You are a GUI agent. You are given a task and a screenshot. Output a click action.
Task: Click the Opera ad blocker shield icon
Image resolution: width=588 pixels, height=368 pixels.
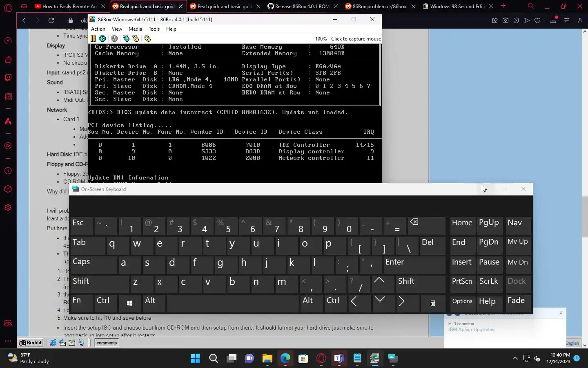[516, 20]
